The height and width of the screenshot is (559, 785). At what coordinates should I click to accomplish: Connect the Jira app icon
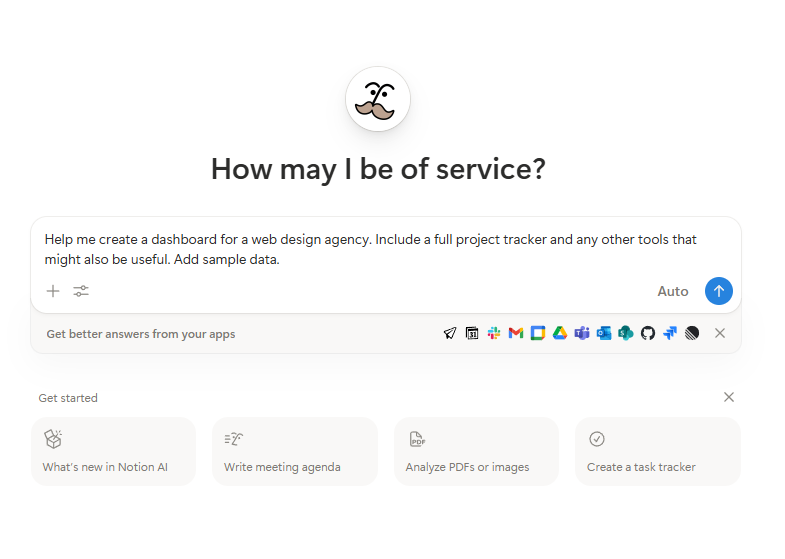[x=670, y=333]
